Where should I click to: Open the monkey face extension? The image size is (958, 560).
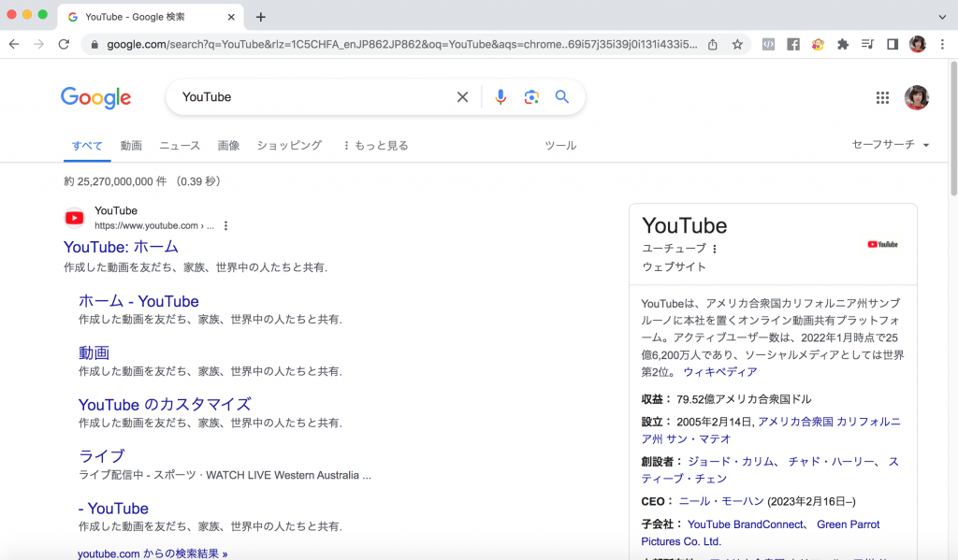[818, 44]
